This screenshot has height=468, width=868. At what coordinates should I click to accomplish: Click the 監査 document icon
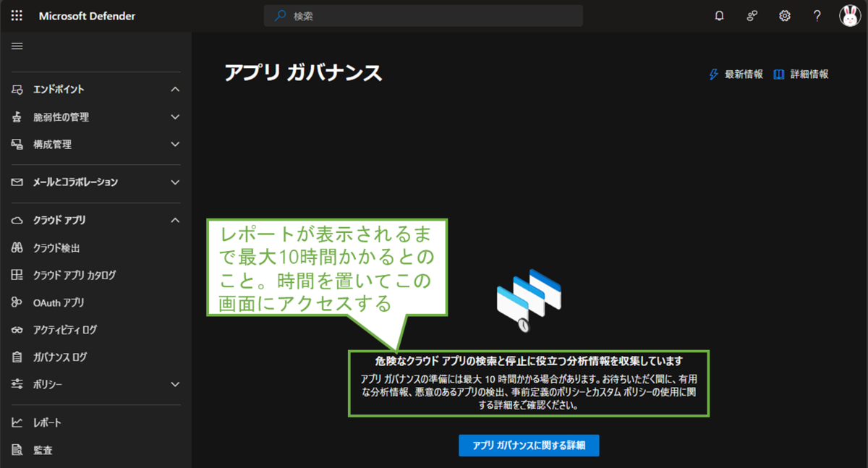point(17,451)
